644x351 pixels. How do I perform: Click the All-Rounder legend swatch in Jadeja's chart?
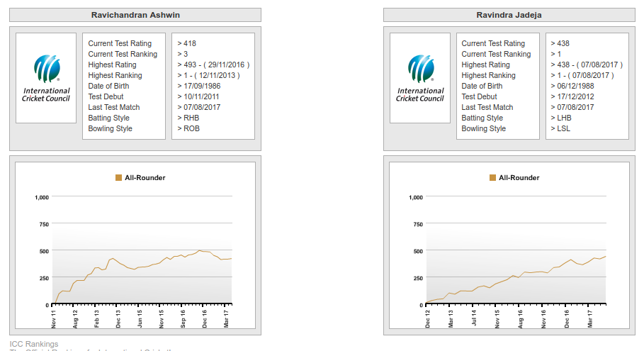(x=492, y=177)
